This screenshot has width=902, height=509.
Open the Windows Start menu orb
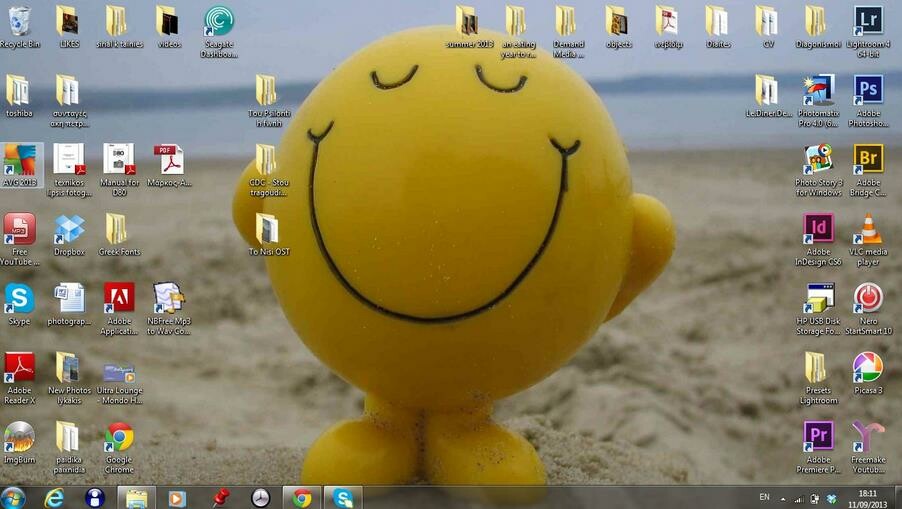pos(13,497)
